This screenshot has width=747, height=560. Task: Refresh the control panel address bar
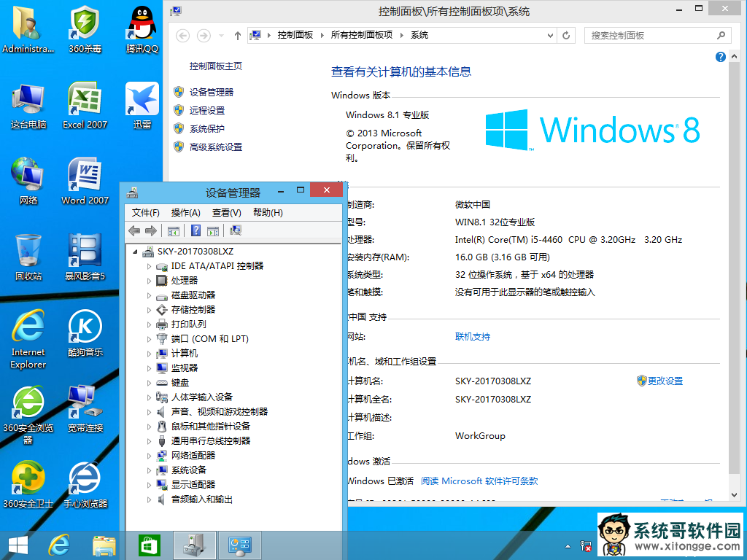point(566,35)
